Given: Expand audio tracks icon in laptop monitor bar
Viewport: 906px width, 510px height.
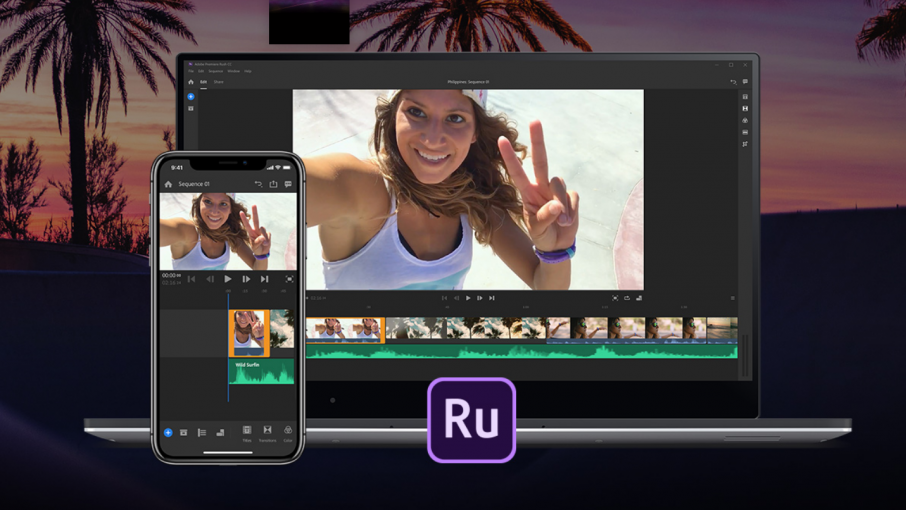Looking at the screenshot, I should pos(639,298).
